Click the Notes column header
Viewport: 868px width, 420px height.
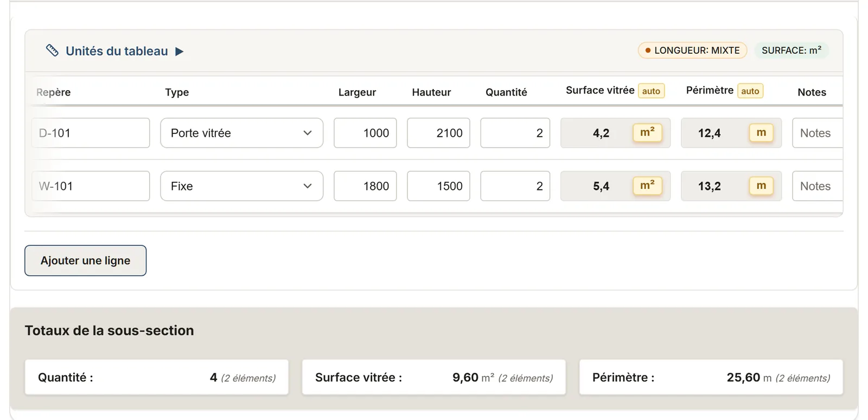[812, 92]
